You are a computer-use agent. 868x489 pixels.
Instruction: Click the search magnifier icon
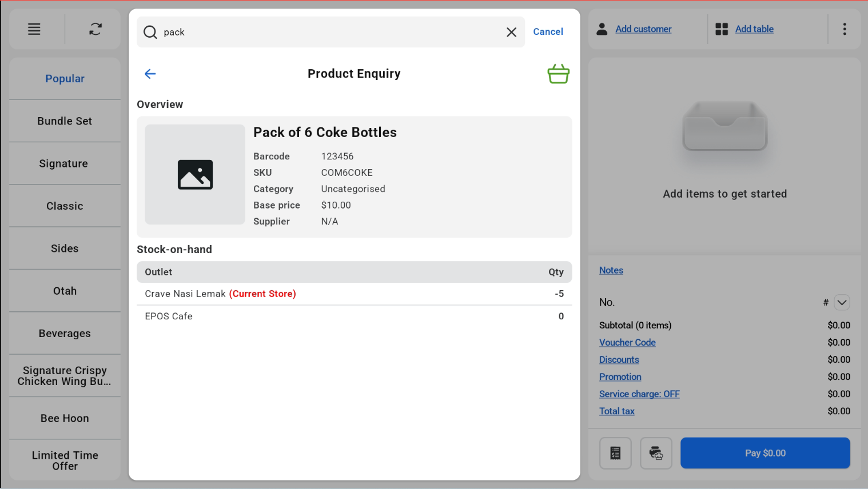[150, 32]
